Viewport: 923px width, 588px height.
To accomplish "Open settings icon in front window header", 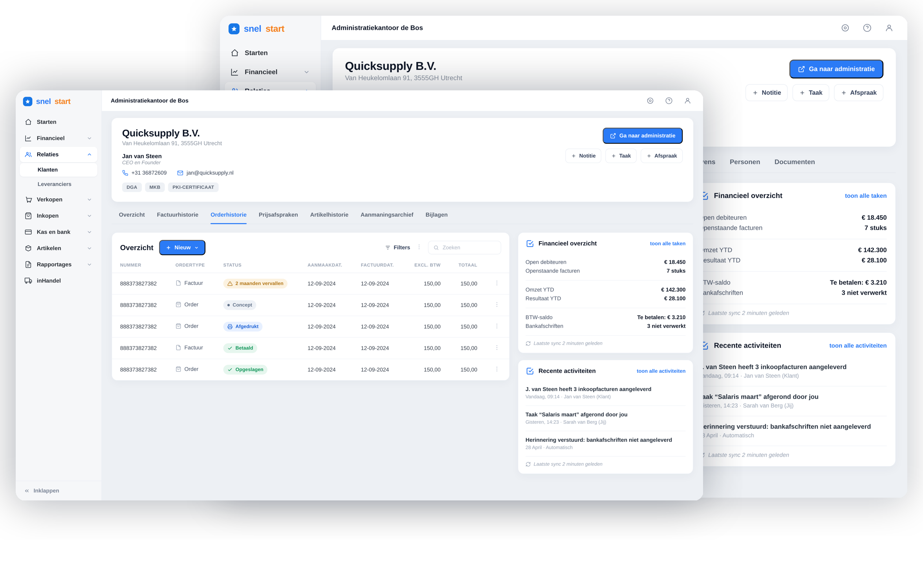I will click(650, 101).
